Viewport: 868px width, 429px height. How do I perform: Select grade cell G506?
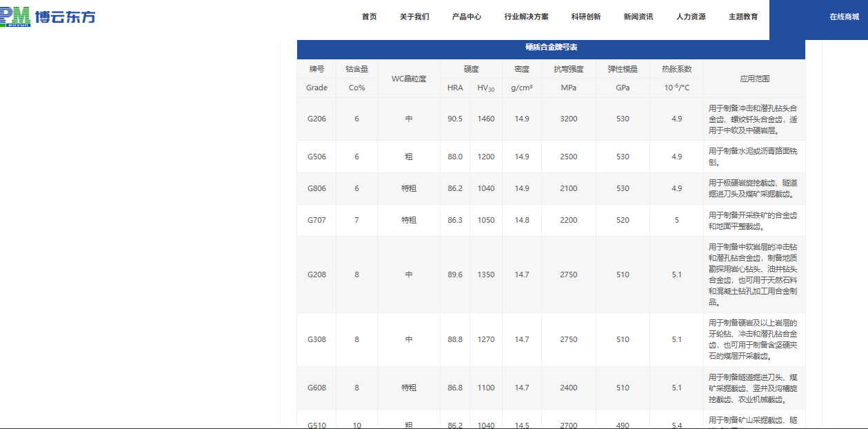(x=316, y=157)
